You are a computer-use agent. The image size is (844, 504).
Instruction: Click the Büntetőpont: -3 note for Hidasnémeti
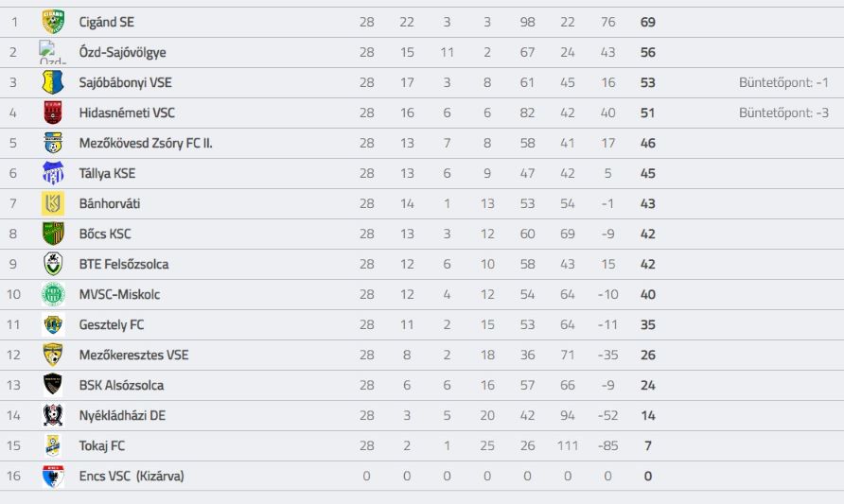click(x=783, y=113)
